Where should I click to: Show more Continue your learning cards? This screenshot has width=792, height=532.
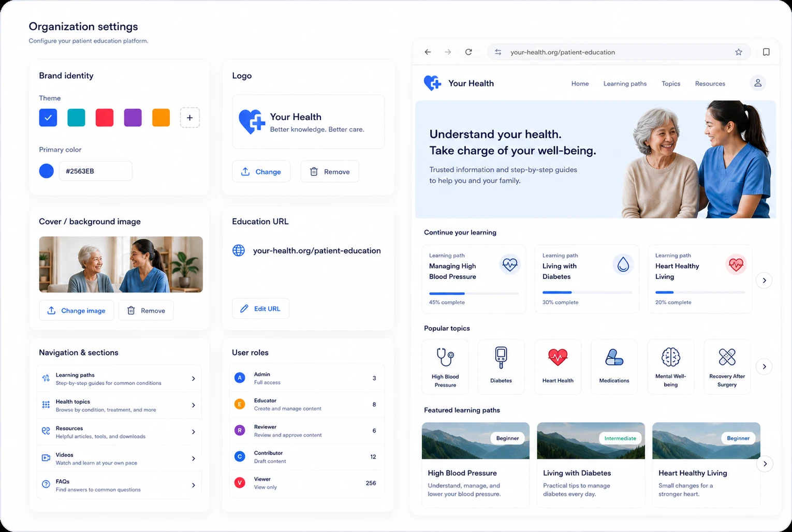tap(764, 280)
